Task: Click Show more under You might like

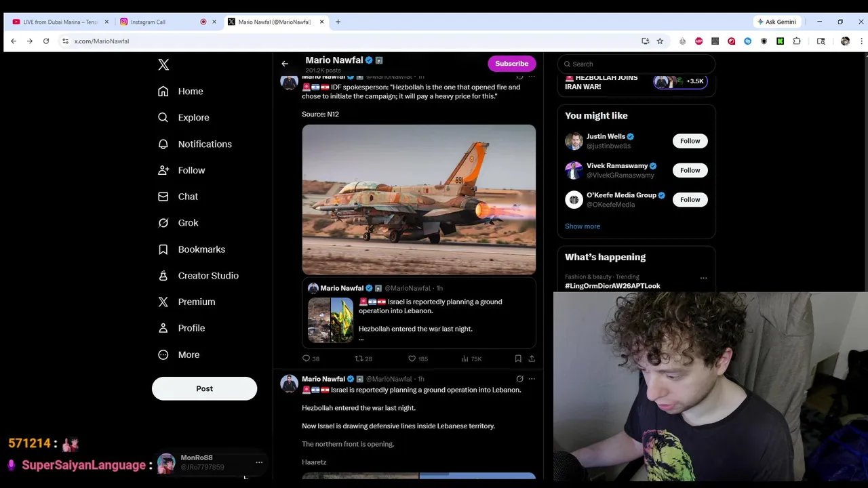Action: [x=583, y=226]
